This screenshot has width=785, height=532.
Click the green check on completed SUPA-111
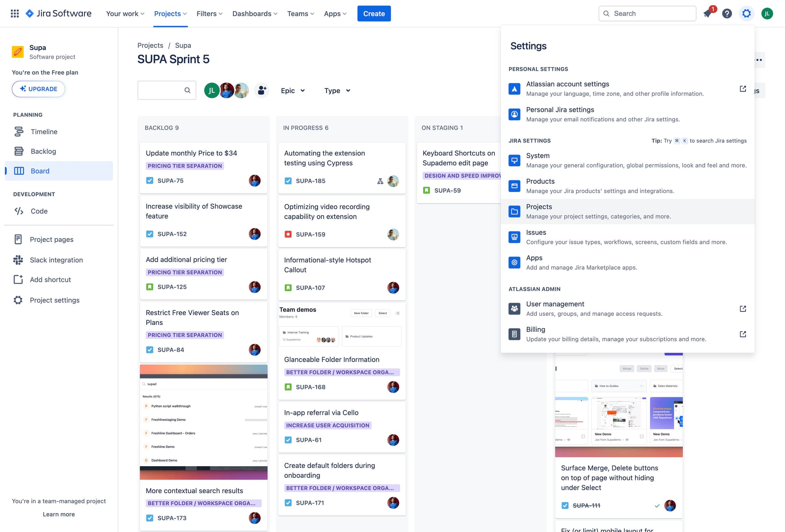[658, 506]
